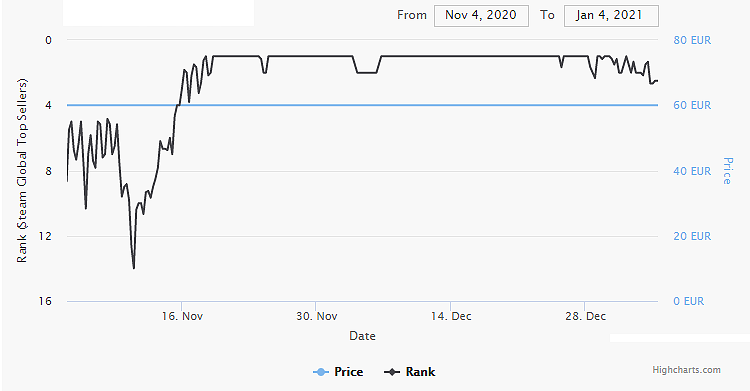Click the 16. Nov date axis label
This screenshot has width=750, height=391.
click(x=182, y=316)
